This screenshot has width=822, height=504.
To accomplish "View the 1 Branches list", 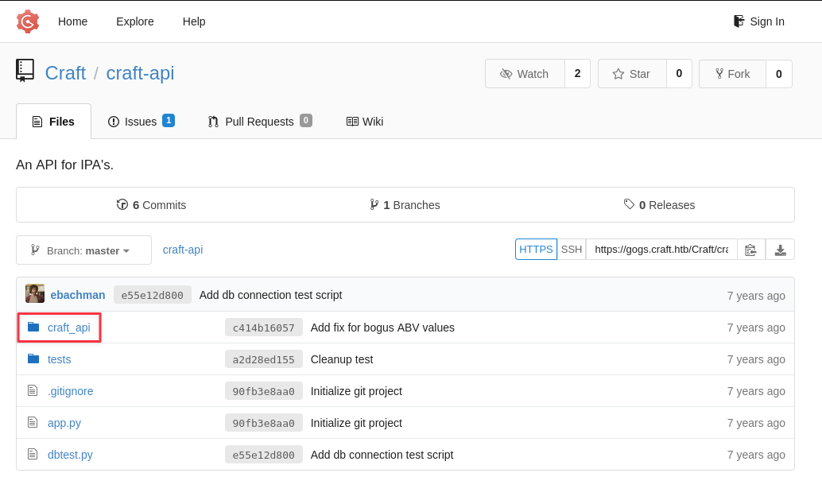I will (x=405, y=205).
